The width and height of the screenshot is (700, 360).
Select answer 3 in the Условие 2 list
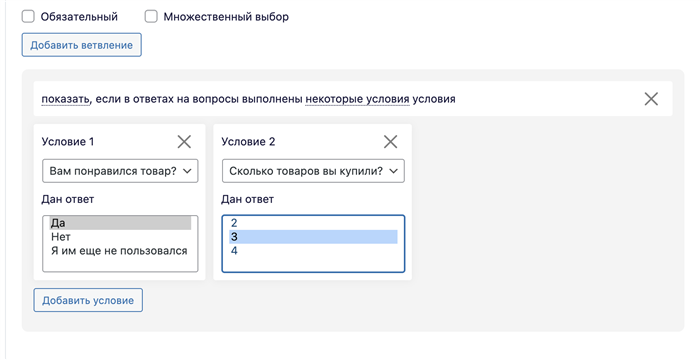tap(313, 237)
